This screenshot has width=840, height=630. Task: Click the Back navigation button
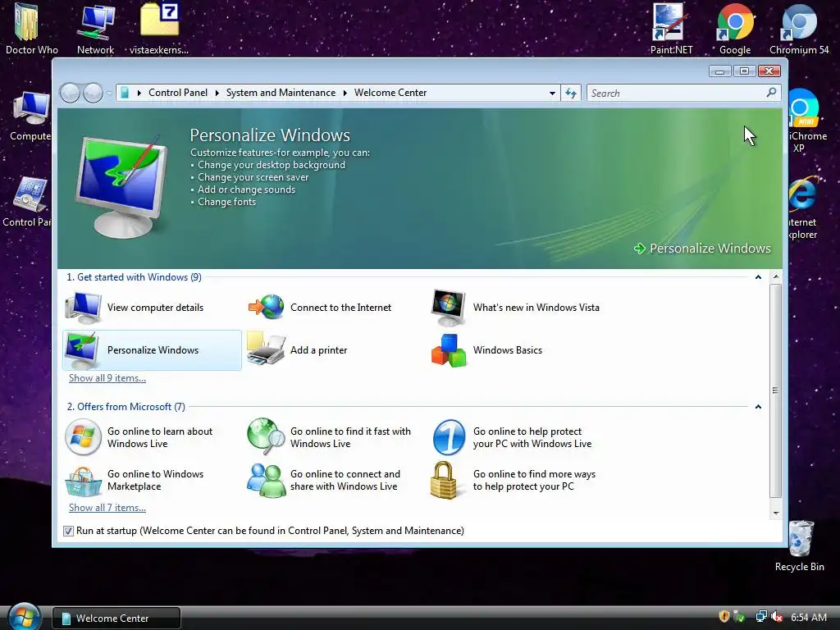[70, 94]
